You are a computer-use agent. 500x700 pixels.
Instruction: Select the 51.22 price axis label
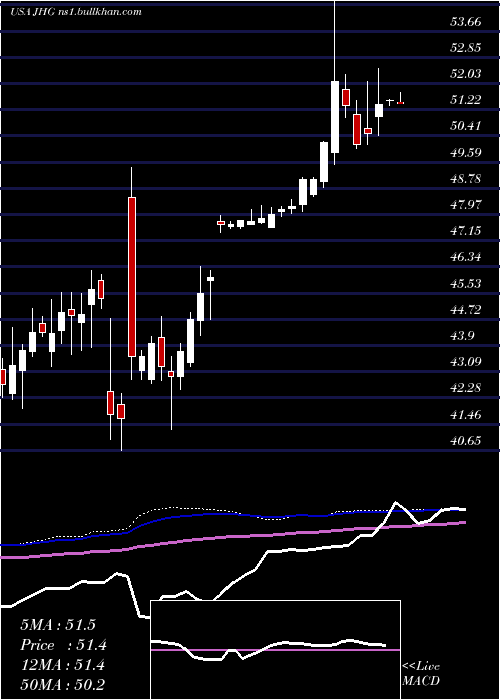(x=466, y=99)
